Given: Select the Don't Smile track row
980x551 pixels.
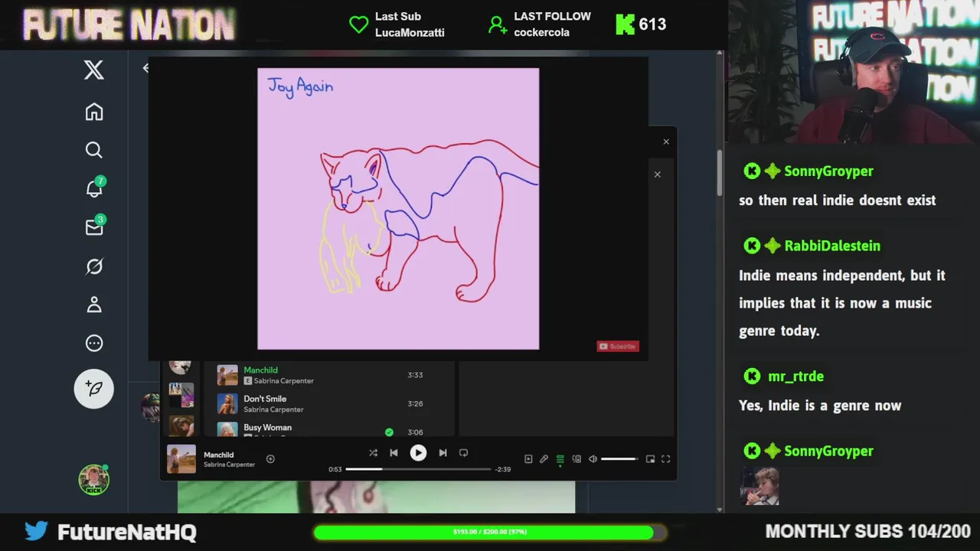Looking at the screenshot, I should point(329,403).
